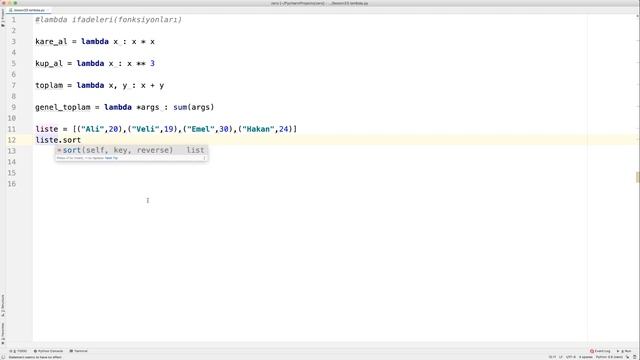Change the UTF-8 file encoding

point(571,357)
